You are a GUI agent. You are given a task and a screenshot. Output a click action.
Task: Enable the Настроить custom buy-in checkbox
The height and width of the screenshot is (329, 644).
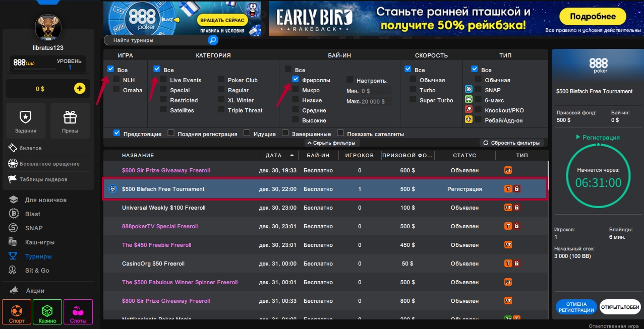[x=350, y=80]
